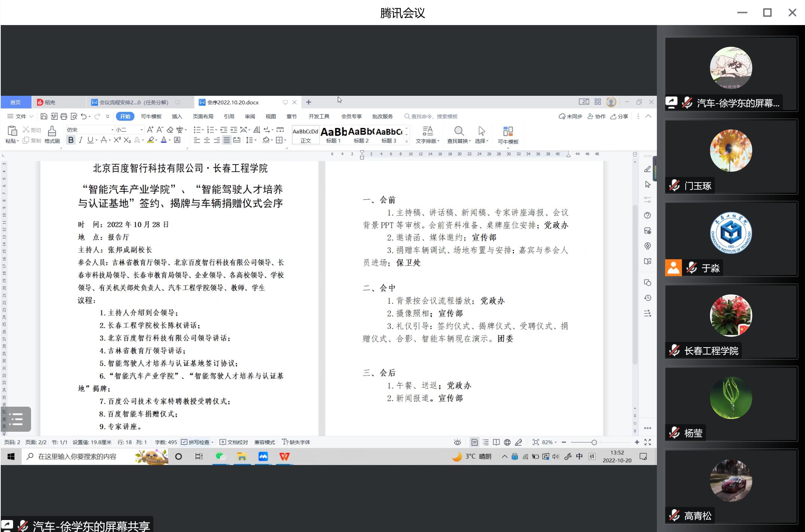The width and height of the screenshot is (805, 532).
Task: Open the 引用 ribbon tab
Action: 229,116
